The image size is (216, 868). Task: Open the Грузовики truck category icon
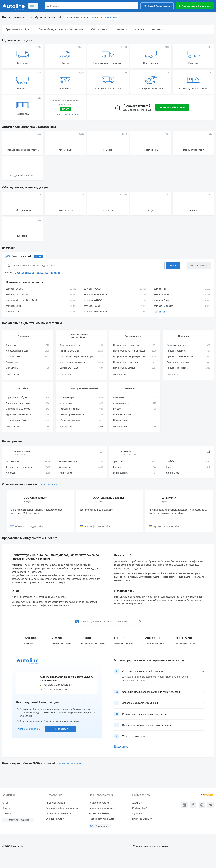click(x=23, y=54)
